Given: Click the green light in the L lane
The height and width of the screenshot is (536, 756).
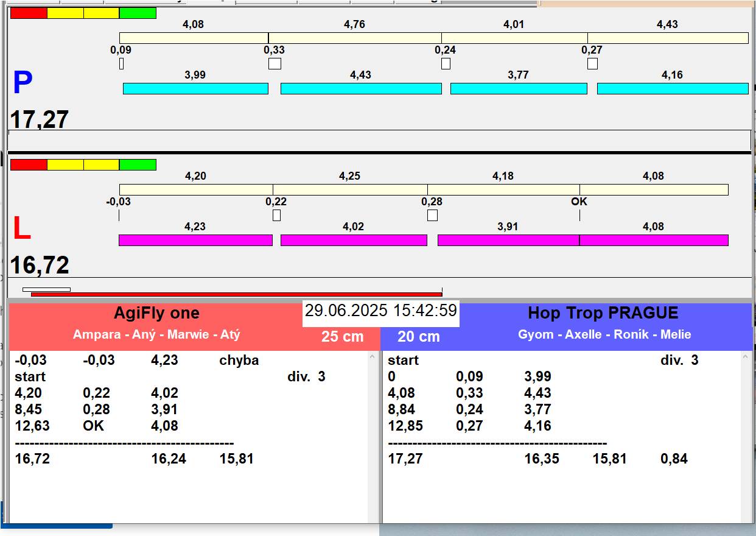Looking at the screenshot, I should [x=138, y=164].
